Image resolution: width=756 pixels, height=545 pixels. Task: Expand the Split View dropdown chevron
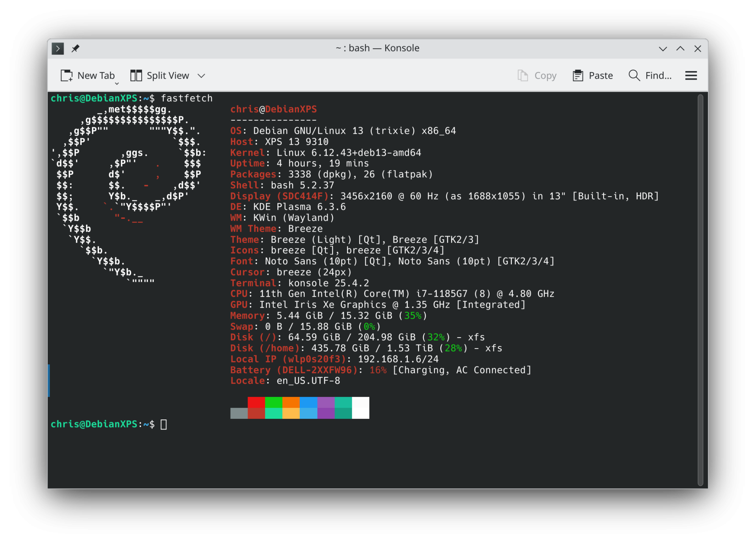[x=201, y=76]
